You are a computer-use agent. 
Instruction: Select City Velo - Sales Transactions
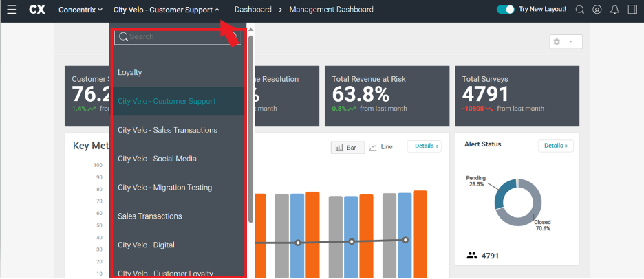click(x=179, y=130)
